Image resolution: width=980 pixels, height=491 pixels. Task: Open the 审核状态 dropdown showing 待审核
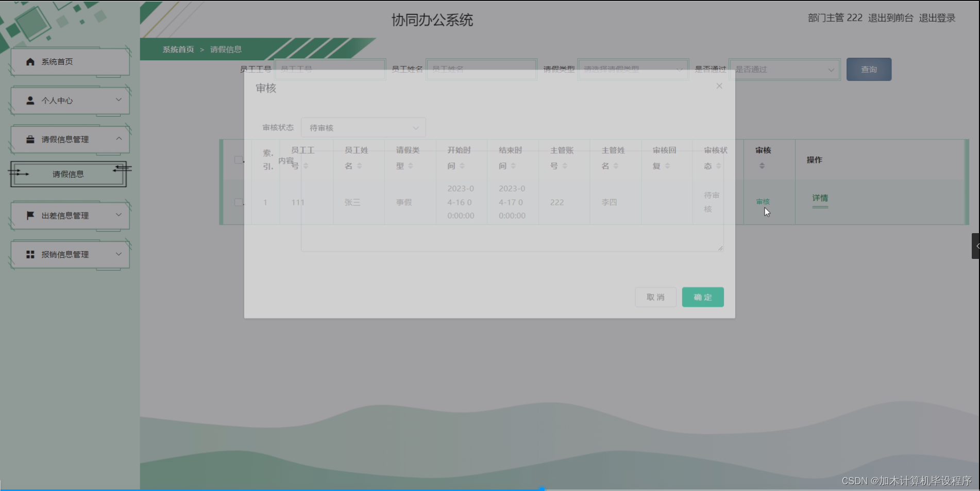pos(363,127)
